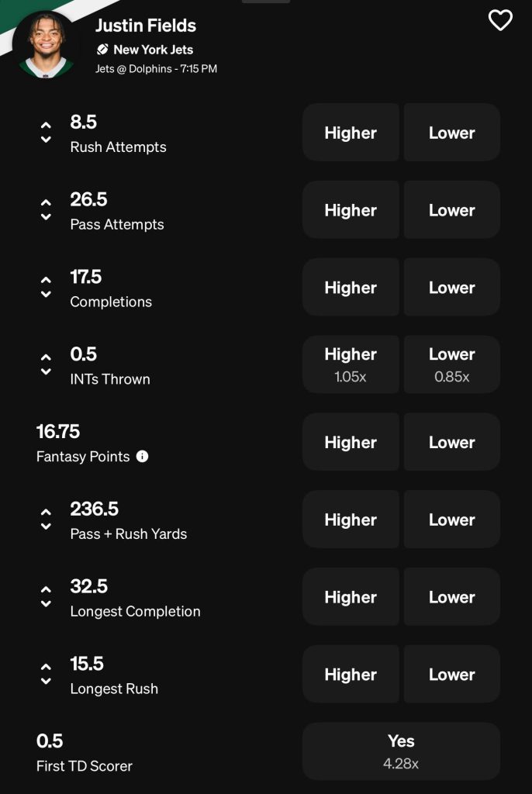Image resolution: width=532 pixels, height=794 pixels.
Task: Tap Justin Fields player photo
Action: pyautogui.click(x=46, y=45)
